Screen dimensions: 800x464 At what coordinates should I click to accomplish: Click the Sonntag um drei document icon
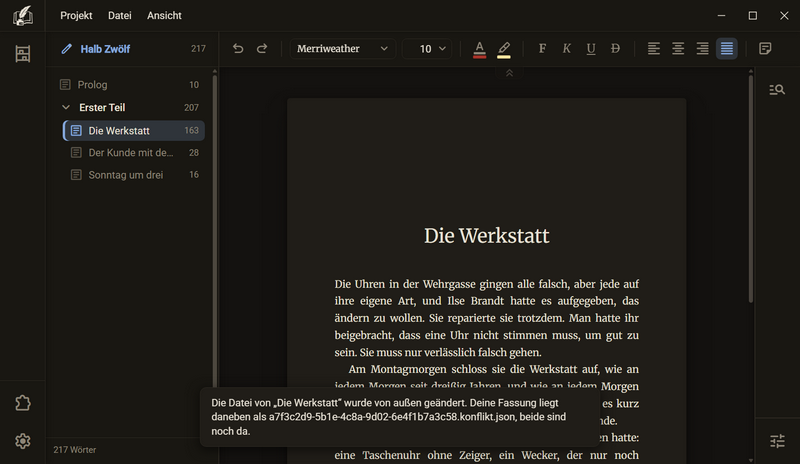(x=76, y=175)
